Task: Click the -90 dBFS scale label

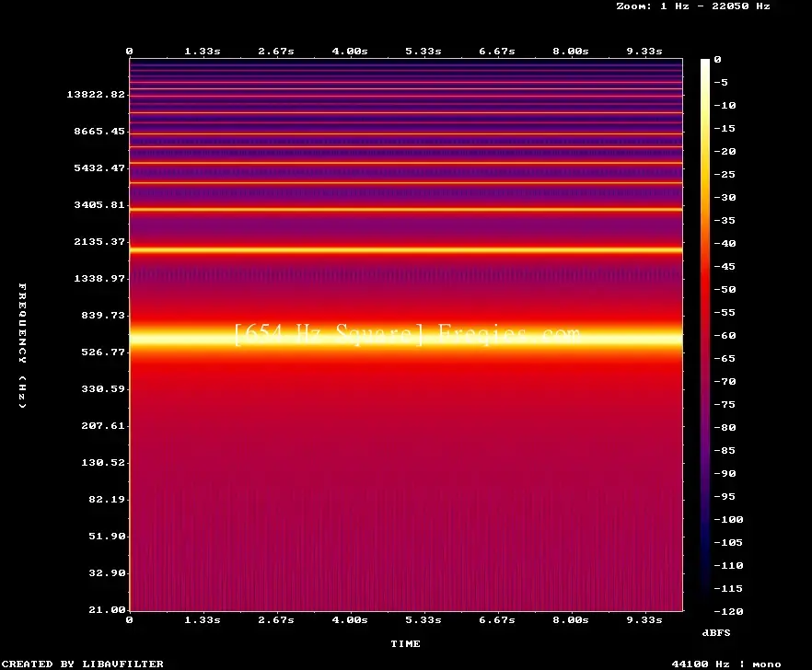Action: [x=725, y=473]
